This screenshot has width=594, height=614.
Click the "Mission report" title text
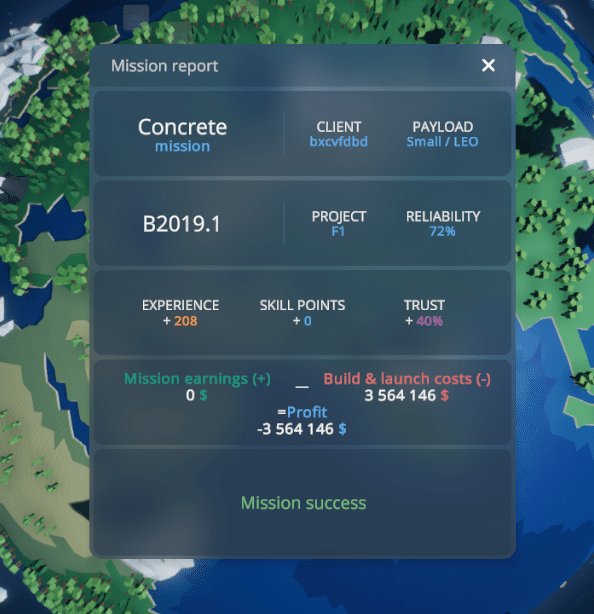pos(164,66)
